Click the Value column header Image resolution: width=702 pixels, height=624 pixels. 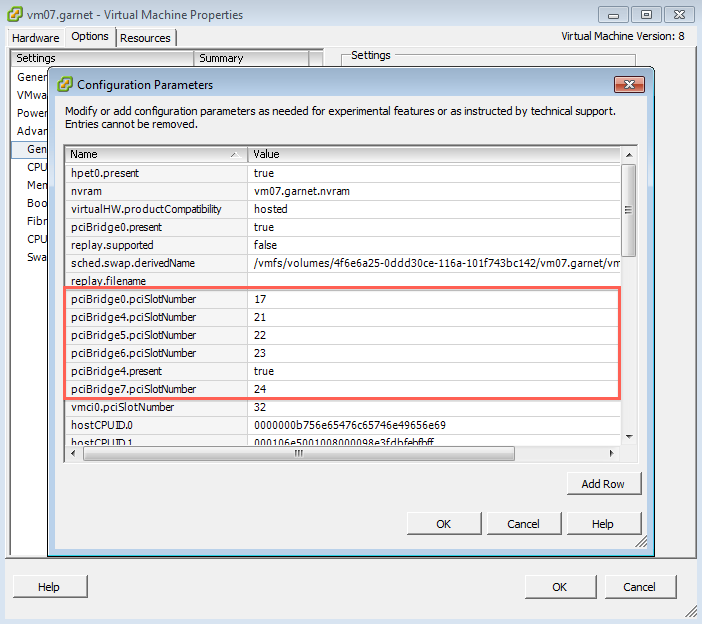tap(433, 154)
